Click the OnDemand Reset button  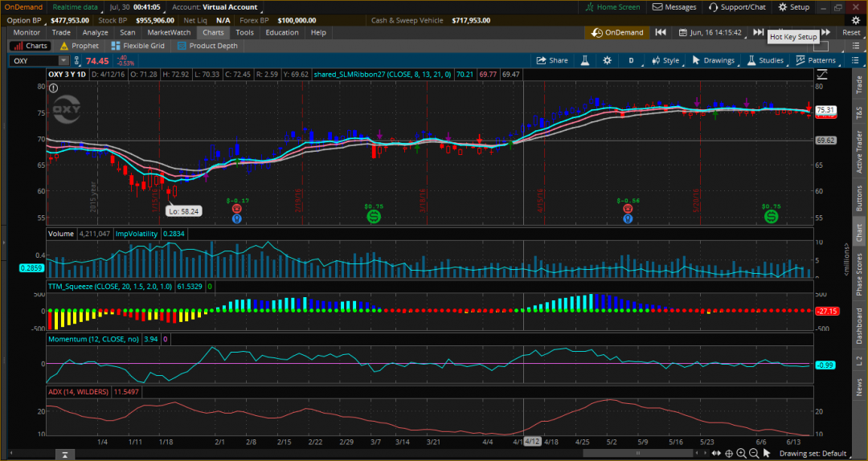point(851,33)
